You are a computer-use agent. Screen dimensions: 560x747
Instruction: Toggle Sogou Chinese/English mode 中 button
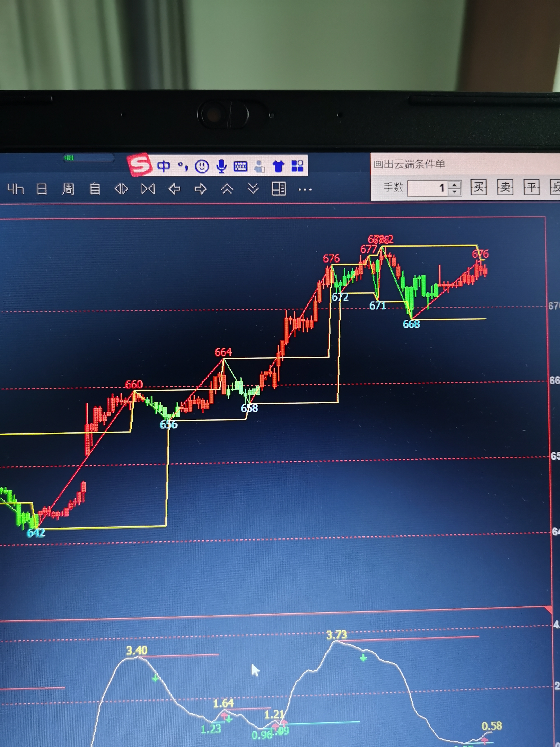coord(164,166)
